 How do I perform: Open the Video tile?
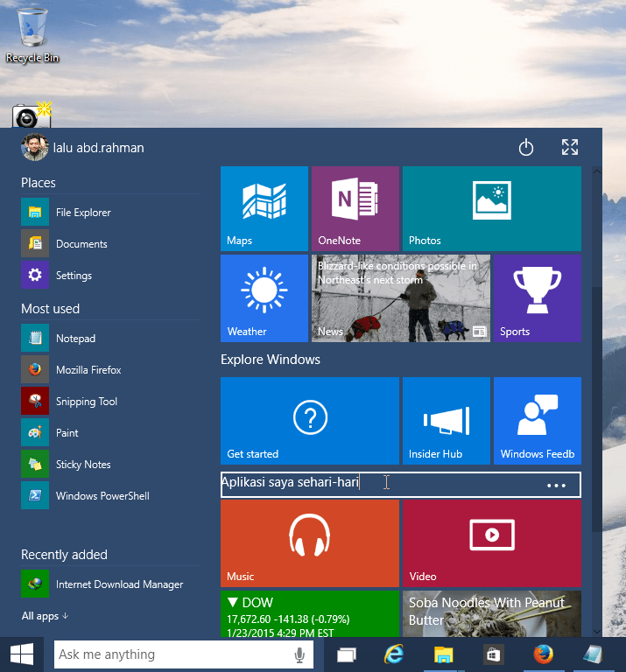[492, 543]
